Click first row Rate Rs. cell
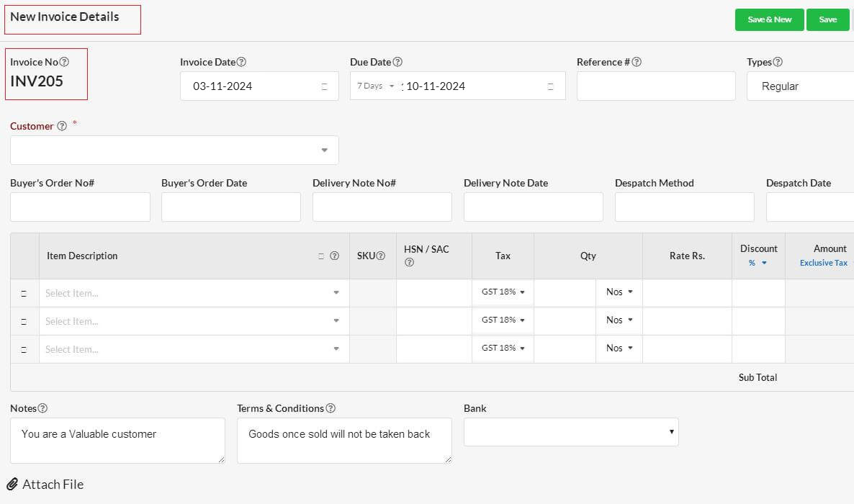Screen dimensions: 854x504 pos(688,293)
